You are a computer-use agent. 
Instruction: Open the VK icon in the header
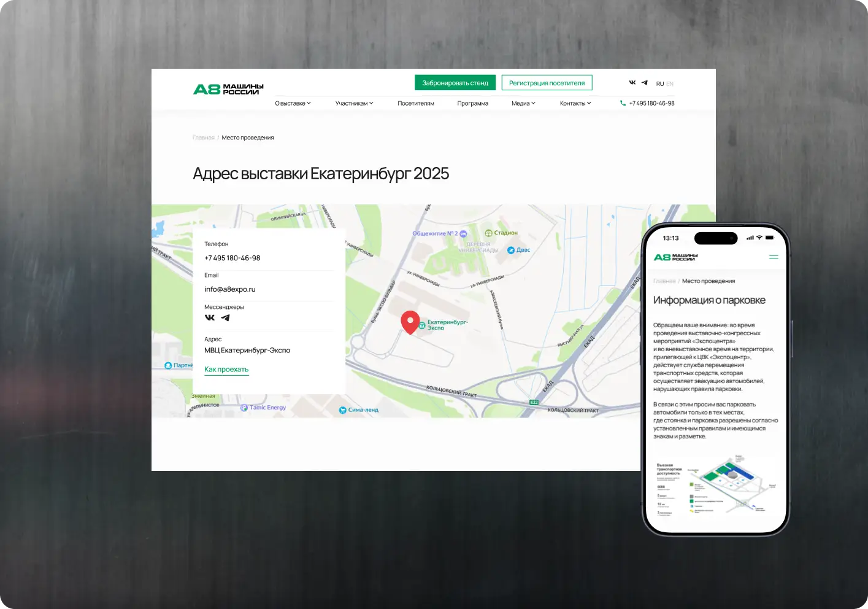[x=632, y=82]
